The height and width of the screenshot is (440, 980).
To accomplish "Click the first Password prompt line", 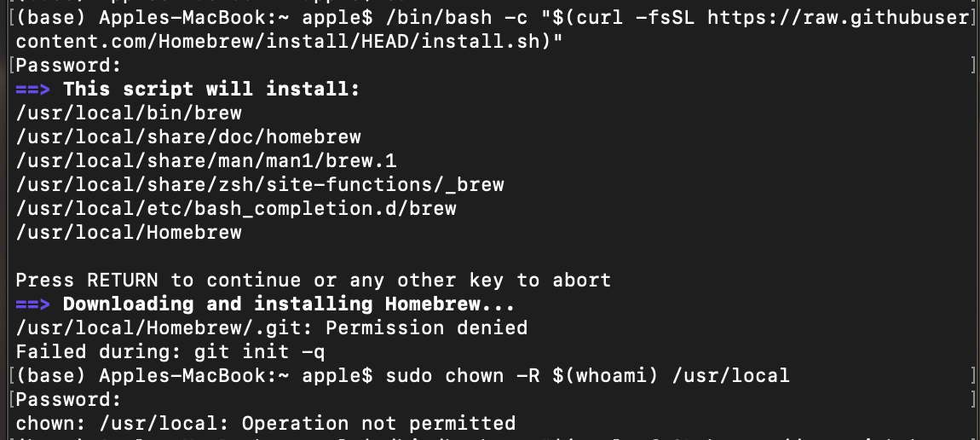I will point(68,65).
